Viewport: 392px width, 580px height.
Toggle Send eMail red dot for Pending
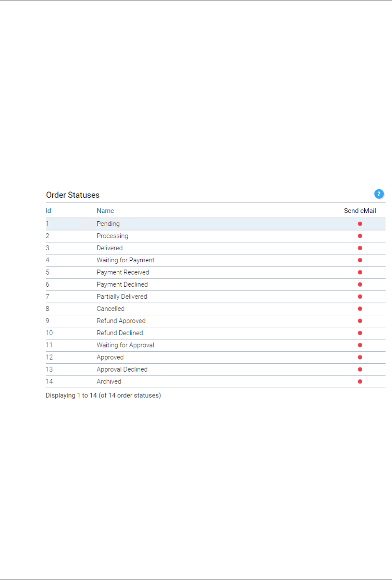coord(360,224)
